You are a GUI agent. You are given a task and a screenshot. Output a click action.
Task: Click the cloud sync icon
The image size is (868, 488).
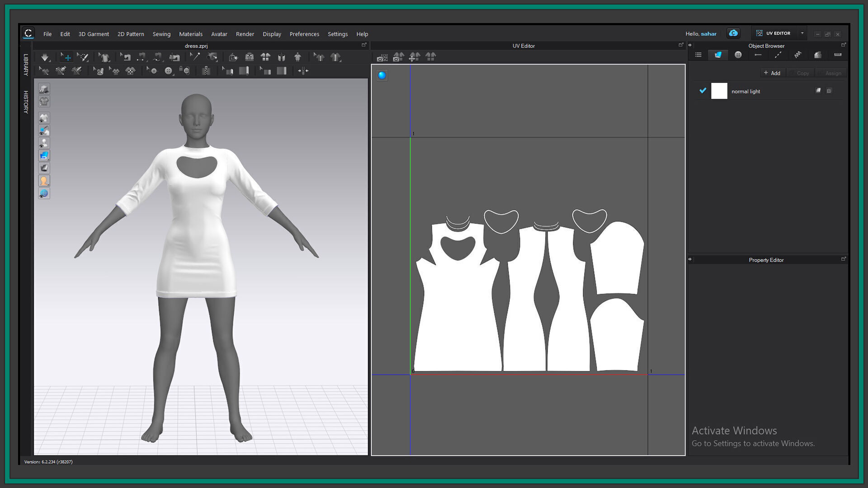(733, 33)
